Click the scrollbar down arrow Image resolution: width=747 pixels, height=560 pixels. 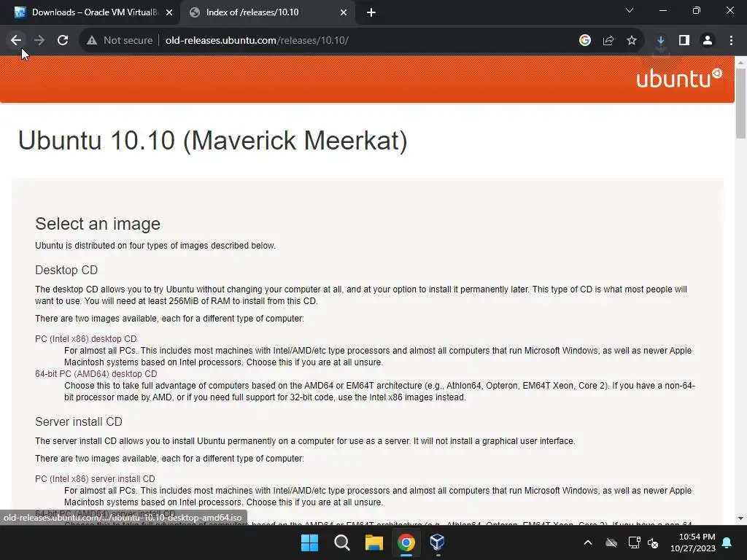[740, 518]
